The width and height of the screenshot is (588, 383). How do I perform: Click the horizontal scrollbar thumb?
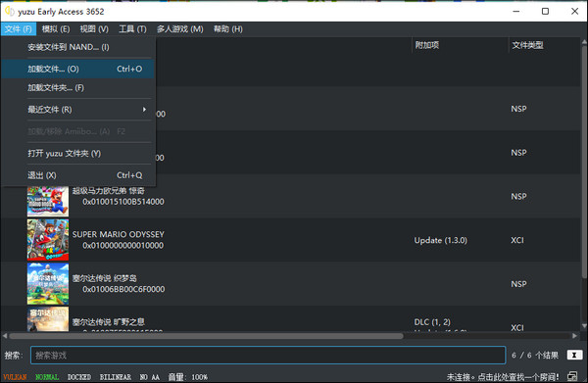[x=206, y=336]
